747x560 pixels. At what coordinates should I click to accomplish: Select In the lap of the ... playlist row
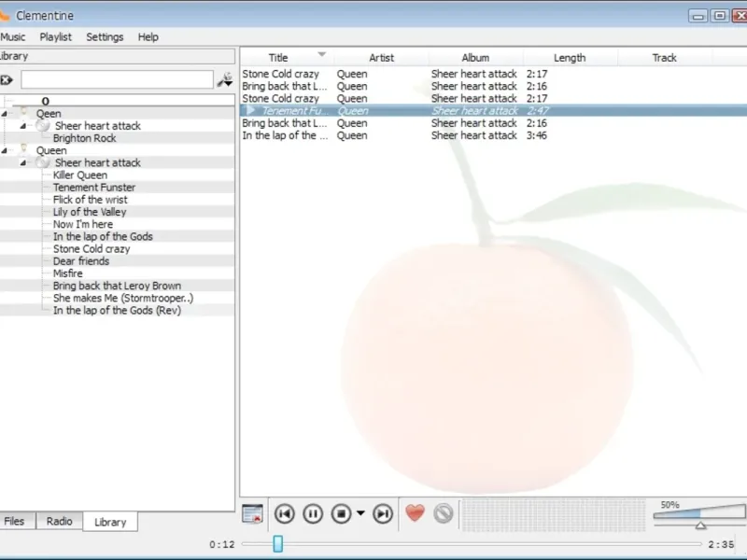(494, 135)
